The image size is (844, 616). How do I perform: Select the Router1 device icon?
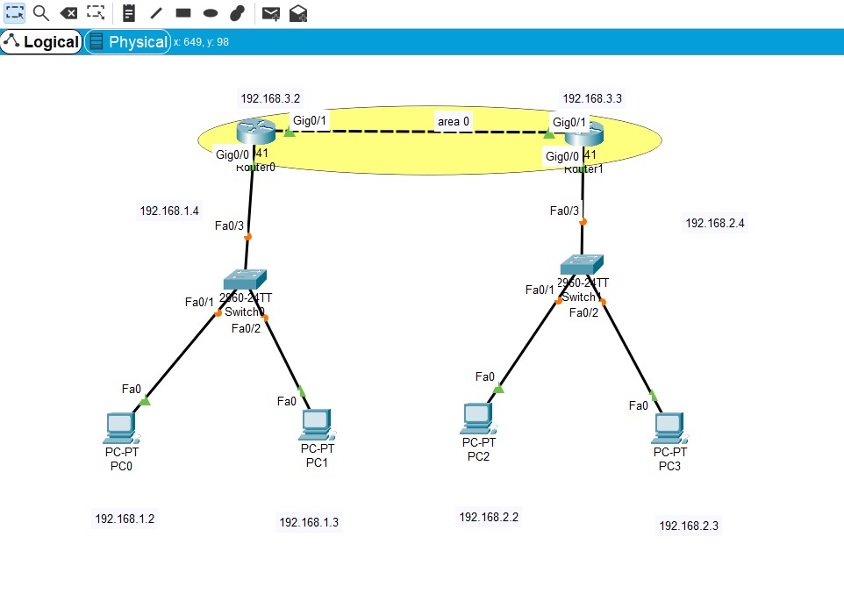pyautogui.click(x=584, y=134)
